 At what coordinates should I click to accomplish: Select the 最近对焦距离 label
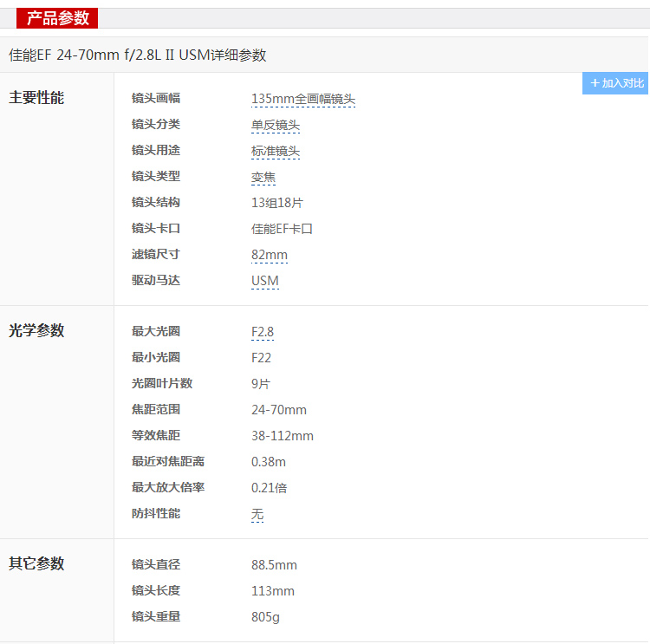168,461
